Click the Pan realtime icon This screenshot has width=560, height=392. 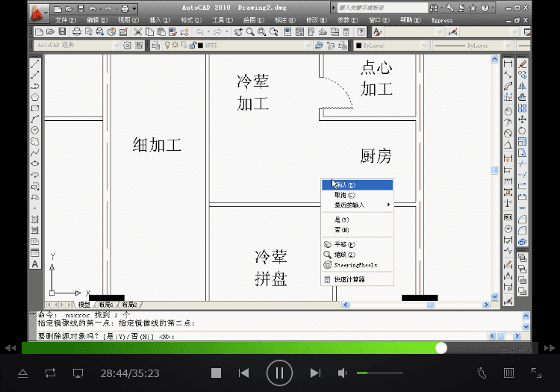pyautogui.click(x=238, y=32)
